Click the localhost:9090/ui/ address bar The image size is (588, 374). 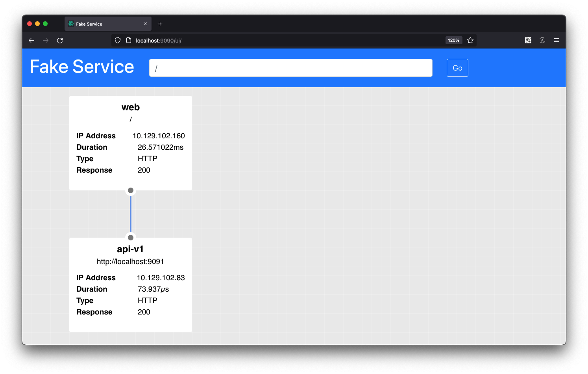coord(276,41)
